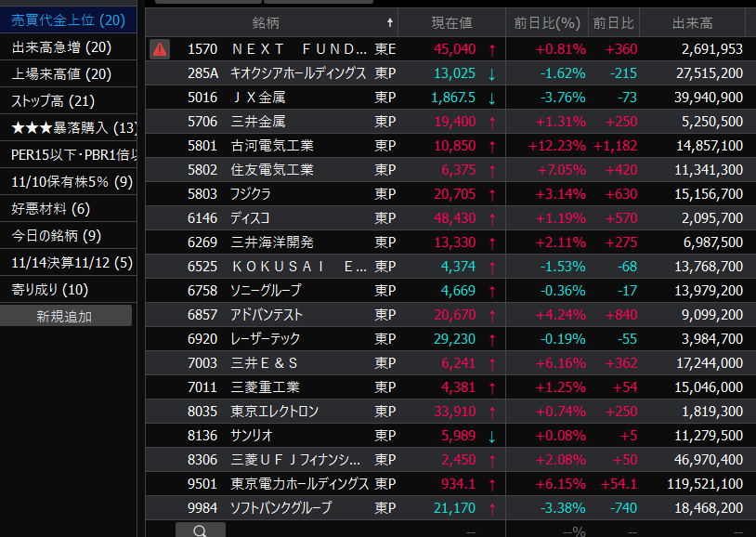Image resolution: width=756 pixels, height=537 pixels.
Task: Click the red warning icon beside 1570
Action: (160, 49)
